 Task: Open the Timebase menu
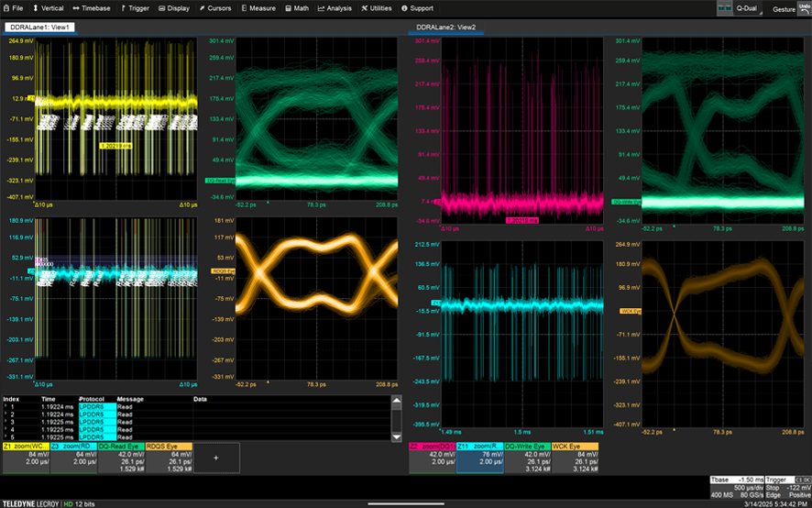[x=91, y=7]
